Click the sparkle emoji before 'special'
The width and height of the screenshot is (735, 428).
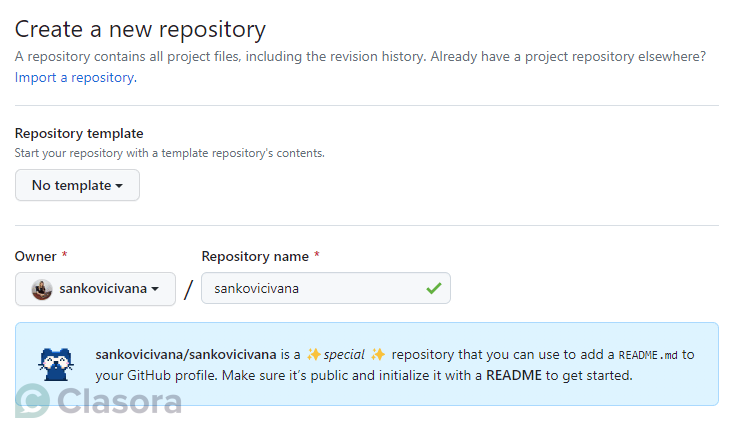click(x=313, y=355)
